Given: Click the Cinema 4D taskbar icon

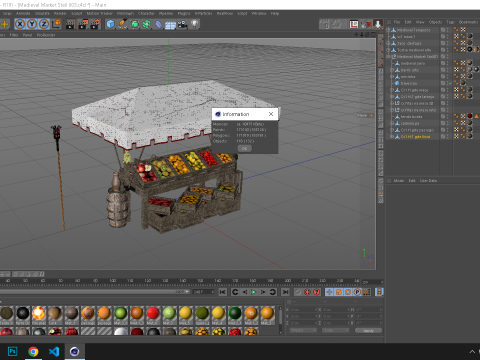Looking at the screenshot, I should 74,351.
